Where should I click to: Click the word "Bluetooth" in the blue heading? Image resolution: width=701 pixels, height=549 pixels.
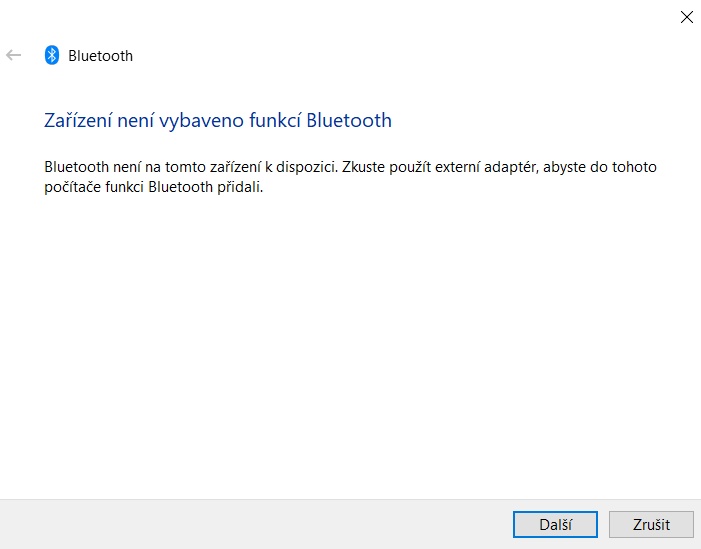click(x=349, y=121)
